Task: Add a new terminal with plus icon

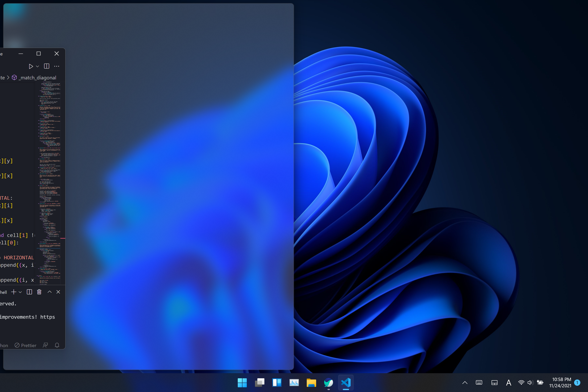Action: tap(14, 292)
